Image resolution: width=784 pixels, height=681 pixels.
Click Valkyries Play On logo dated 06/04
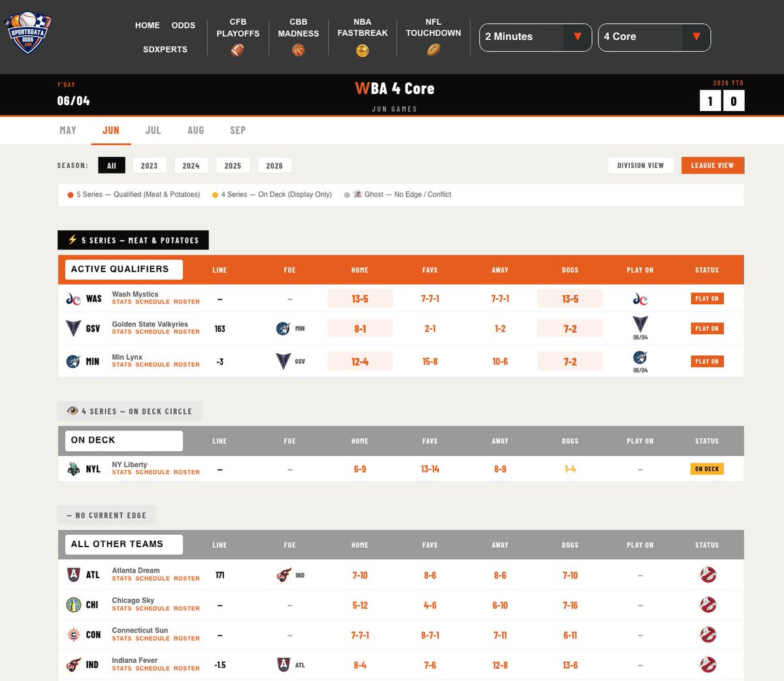(x=640, y=325)
